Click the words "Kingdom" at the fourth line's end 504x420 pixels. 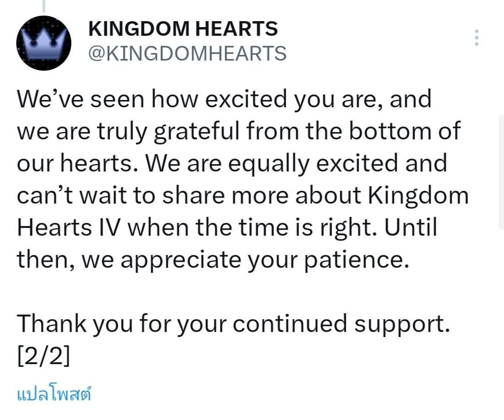coord(418,196)
